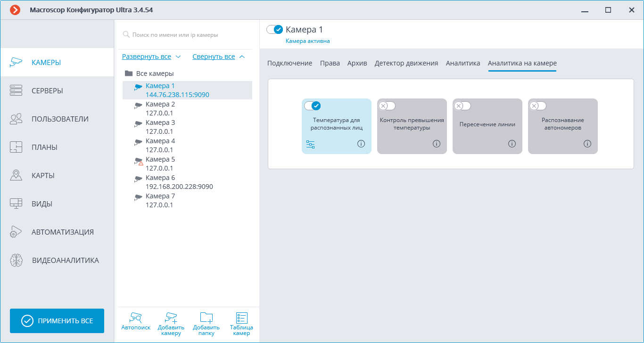Open Camera table (Таблица камер)

[x=241, y=324]
